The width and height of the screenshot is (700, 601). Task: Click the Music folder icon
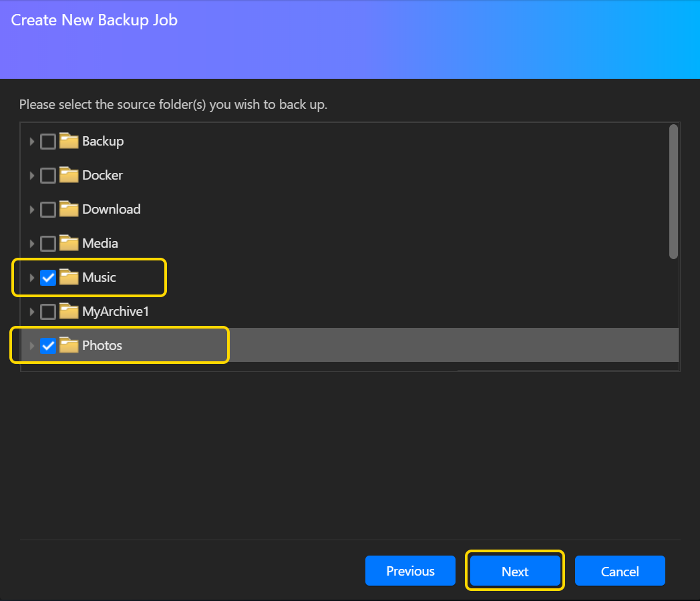click(69, 277)
